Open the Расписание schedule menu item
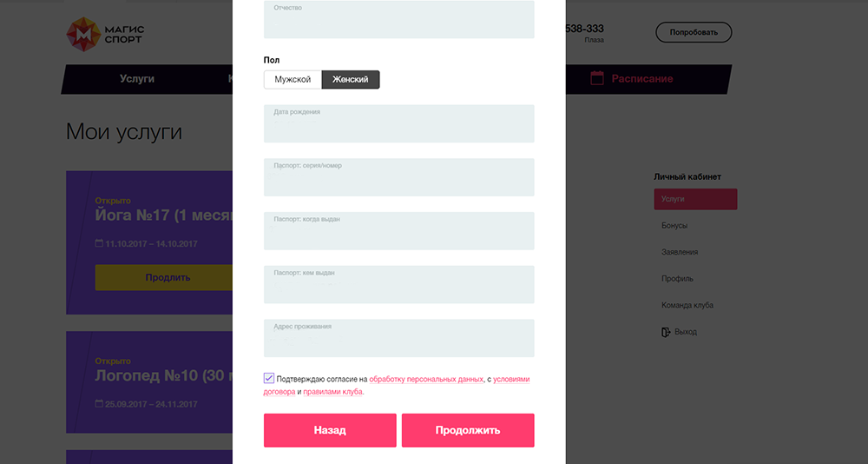 point(641,79)
